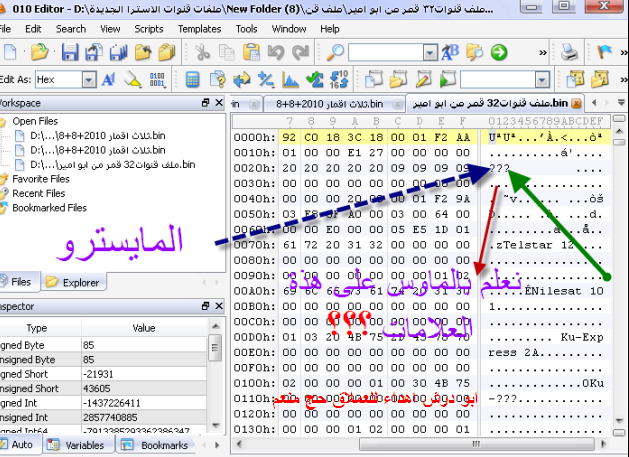The image size is (629, 457).
Task: Open the calculator tool
Action: [x=193, y=80]
